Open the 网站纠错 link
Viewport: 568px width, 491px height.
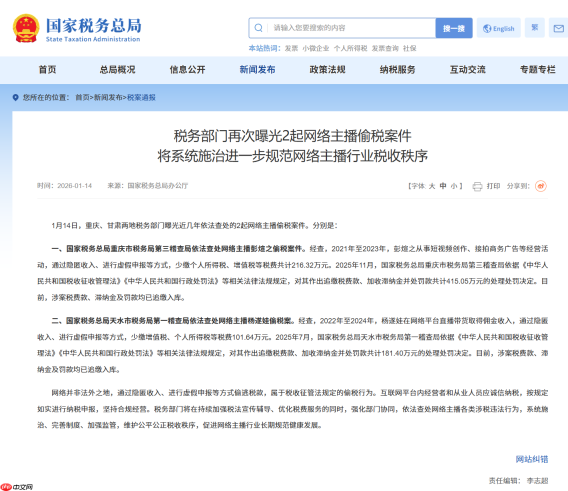532,459
